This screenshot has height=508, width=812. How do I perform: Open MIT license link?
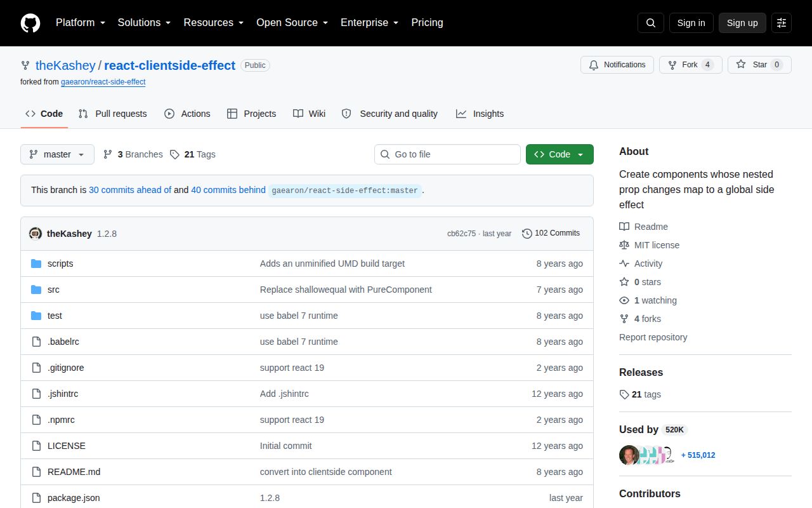pyautogui.click(x=649, y=245)
